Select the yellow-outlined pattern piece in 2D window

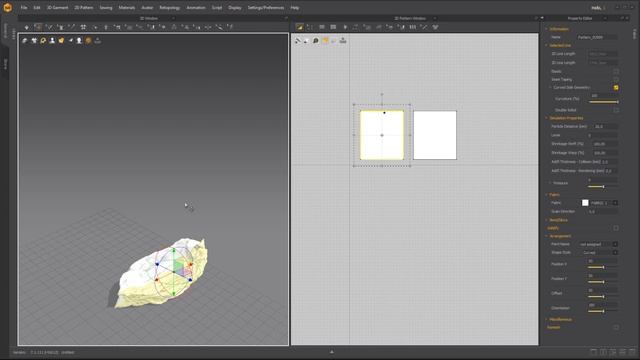(x=382, y=135)
